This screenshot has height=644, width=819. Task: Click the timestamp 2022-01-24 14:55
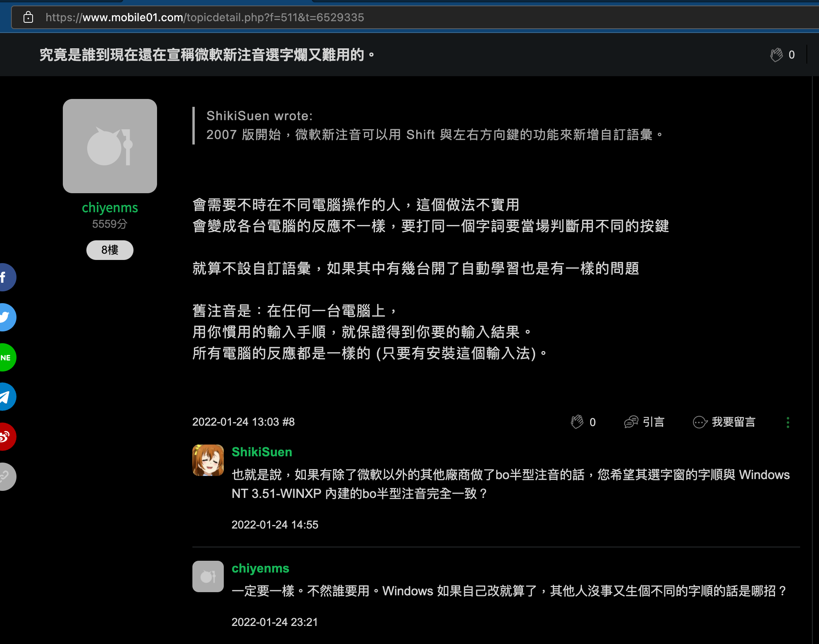click(275, 525)
